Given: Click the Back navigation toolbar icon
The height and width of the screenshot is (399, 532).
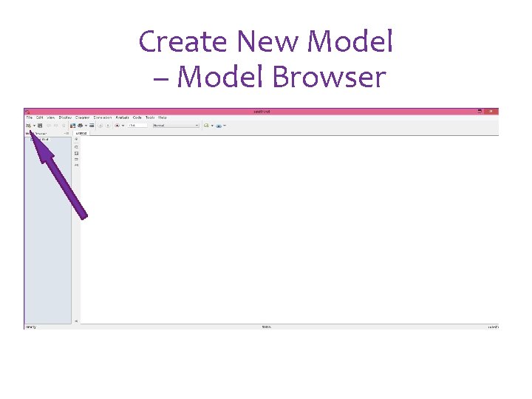Looking at the screenshot, I should (49, 126).
